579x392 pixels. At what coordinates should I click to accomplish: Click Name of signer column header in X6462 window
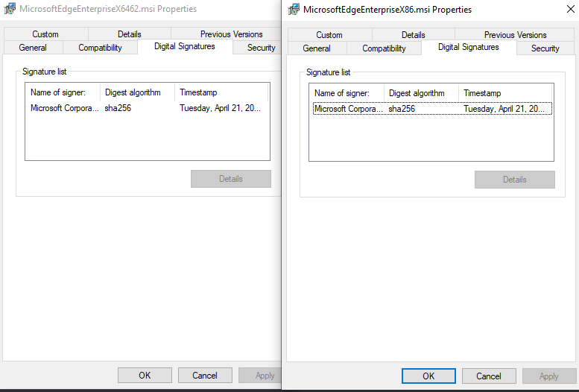tap(63, 92)
